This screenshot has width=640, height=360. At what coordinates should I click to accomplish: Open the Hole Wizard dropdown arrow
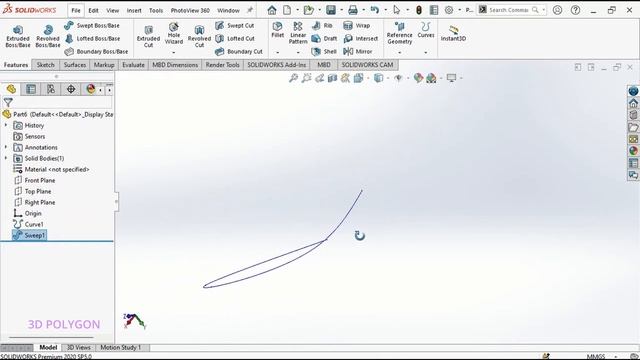173,52
